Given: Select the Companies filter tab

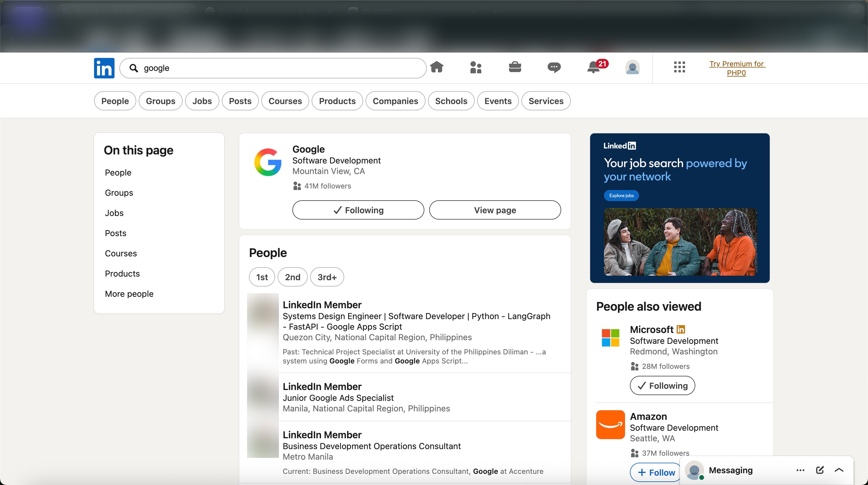Looking at the screenshot, I should [x=395, y=101].
